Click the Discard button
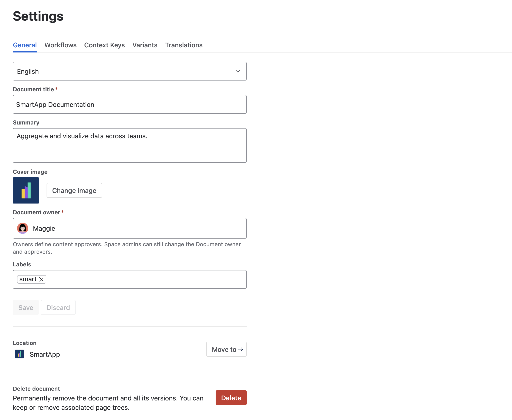The width and height of the screenshot is (512, 420). (x=58, y=307)
